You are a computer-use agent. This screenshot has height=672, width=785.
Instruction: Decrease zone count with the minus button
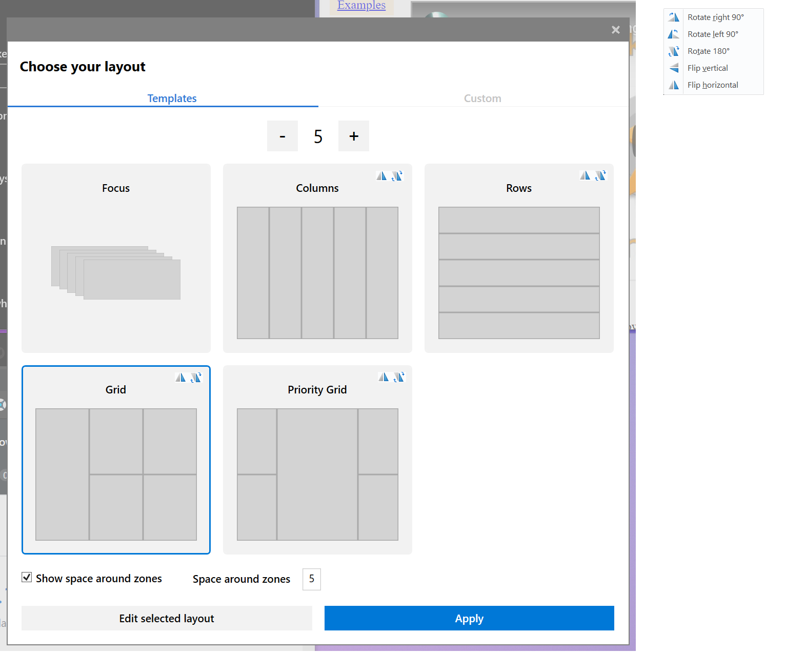(282, 136)
